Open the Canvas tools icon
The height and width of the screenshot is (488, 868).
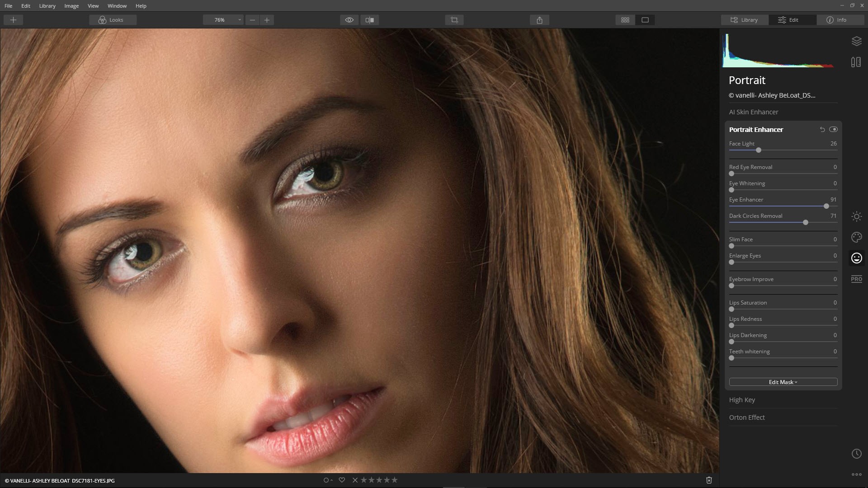856,62
